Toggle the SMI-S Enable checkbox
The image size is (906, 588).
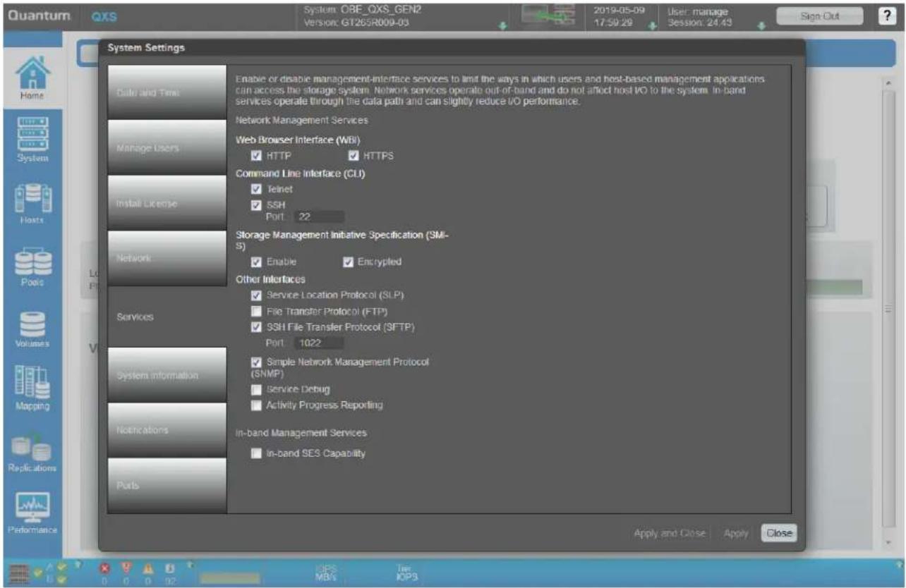[257, 262]
